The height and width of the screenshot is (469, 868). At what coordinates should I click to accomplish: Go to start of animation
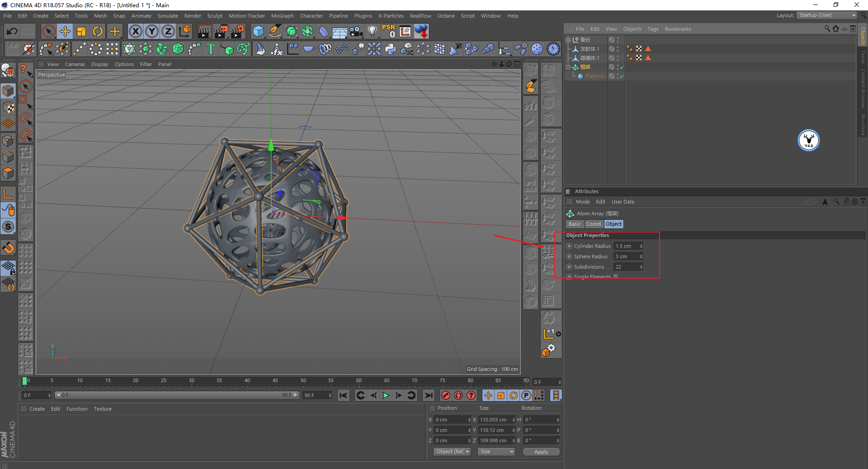[344, 395]
